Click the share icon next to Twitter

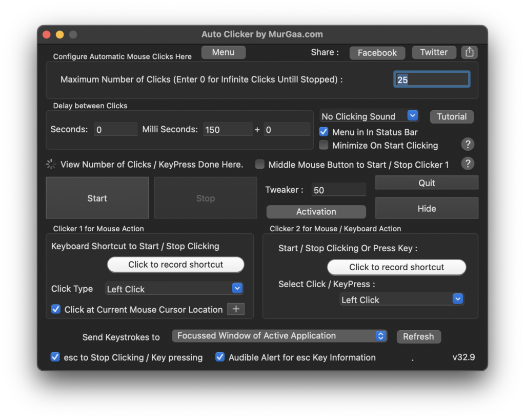tap(469, 52)
